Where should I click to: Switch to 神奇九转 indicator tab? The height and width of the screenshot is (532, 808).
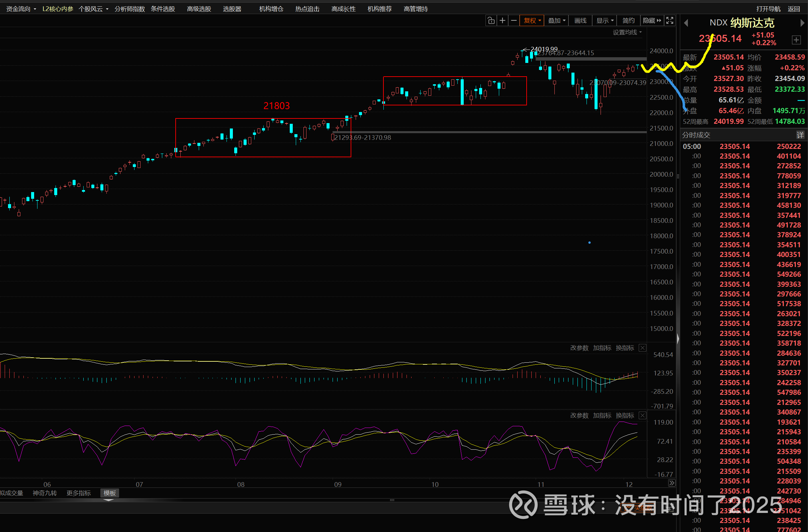pyautogui.click(x=44, y=493)
